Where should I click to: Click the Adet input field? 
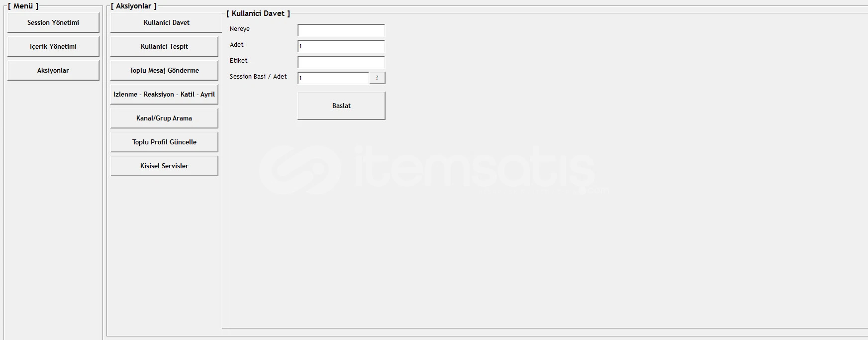coord(341,46)
